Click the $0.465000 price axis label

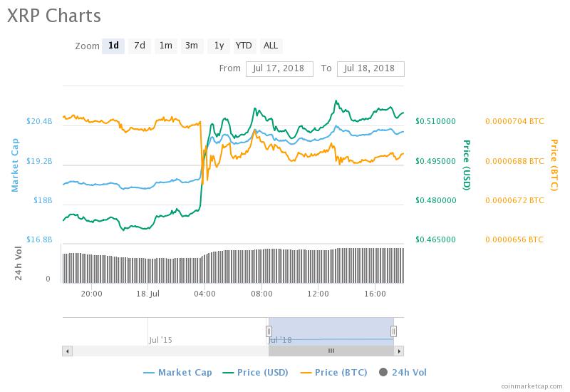(x=435, y=239)
